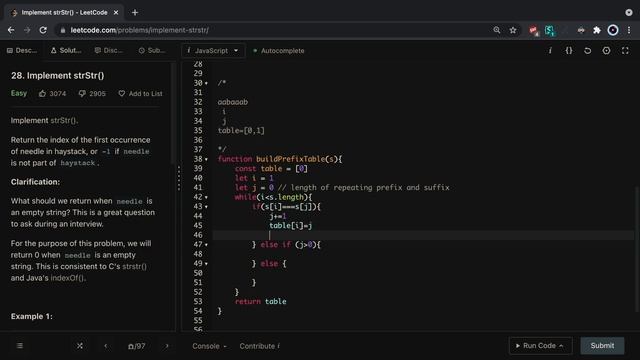Click the Contribute link
The height and width of the screenshot is (360, 640).
tap(260, 346)
